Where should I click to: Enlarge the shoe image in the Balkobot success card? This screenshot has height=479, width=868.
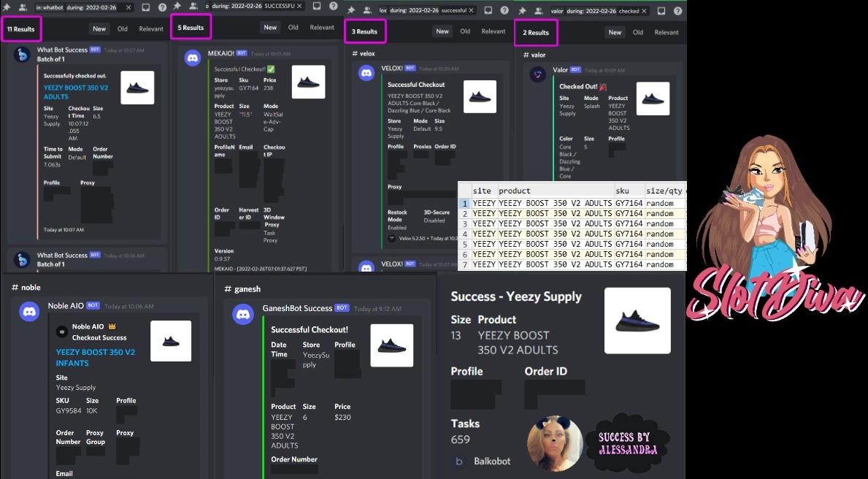tap(638, 321)
